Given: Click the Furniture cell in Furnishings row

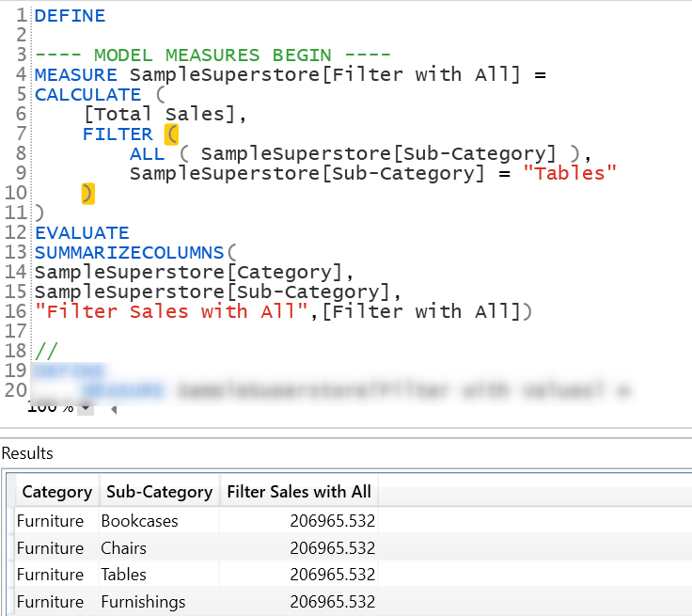Looking at the screenshot, I should 50,602.
